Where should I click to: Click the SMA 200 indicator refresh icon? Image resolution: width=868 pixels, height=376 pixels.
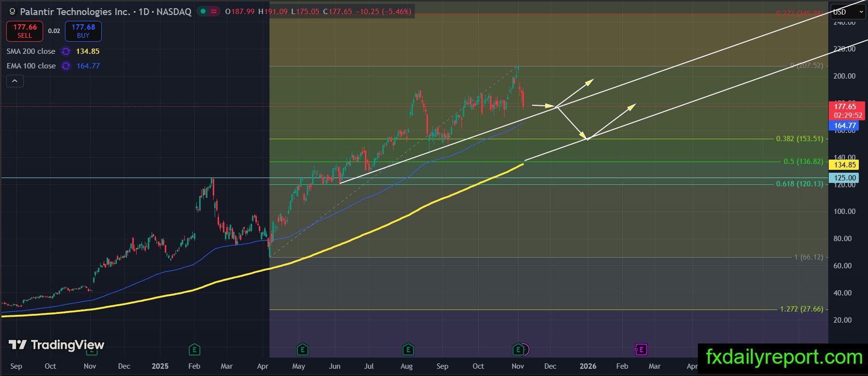(x=66, y=51)
